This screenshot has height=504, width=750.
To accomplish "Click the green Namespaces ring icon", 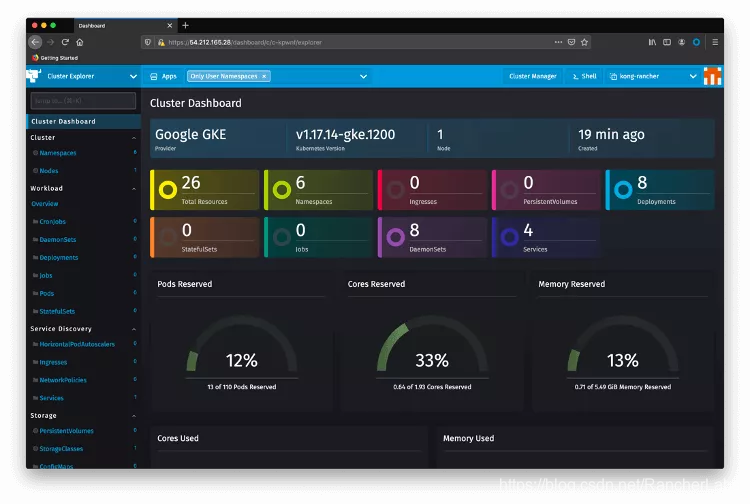I will [x=282, y=190].
